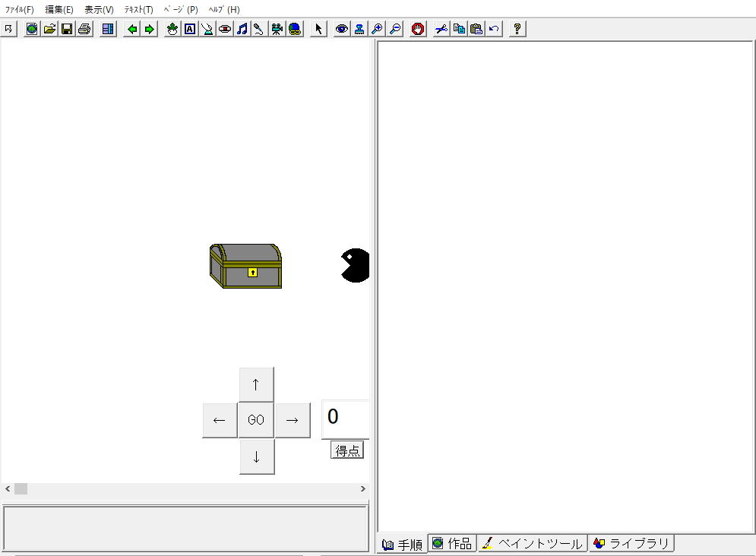Viewport: 756px width, 556px height.
Task: Open the 編集(E) menu
Action: (x=59, y=9)
